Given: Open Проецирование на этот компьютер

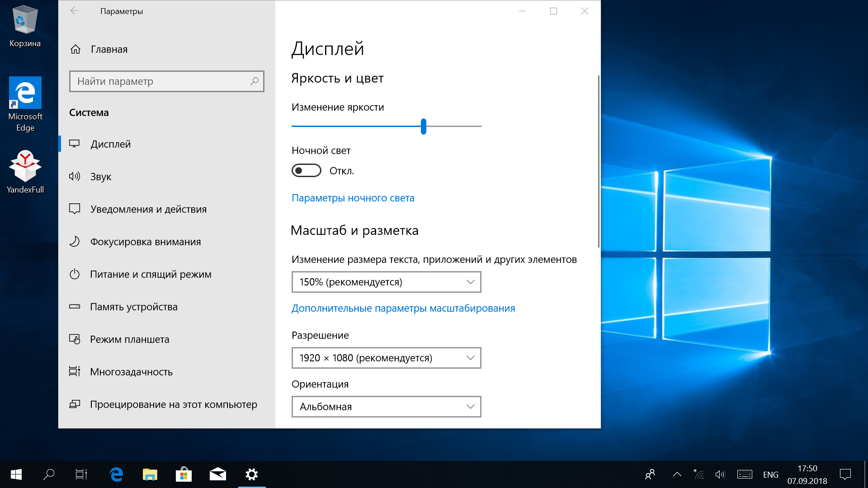Looking at the screenshot, I should click(167, 404).
